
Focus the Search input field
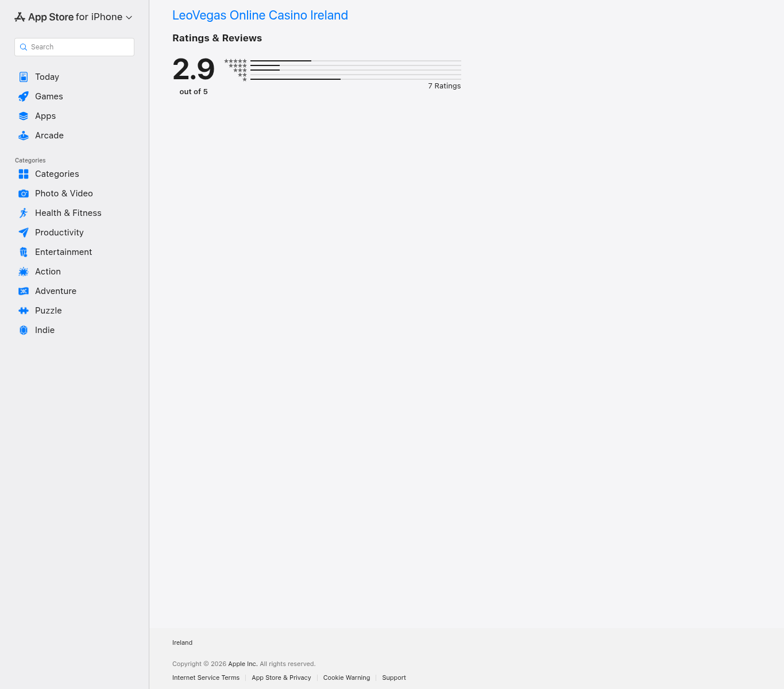click(74, 47)
